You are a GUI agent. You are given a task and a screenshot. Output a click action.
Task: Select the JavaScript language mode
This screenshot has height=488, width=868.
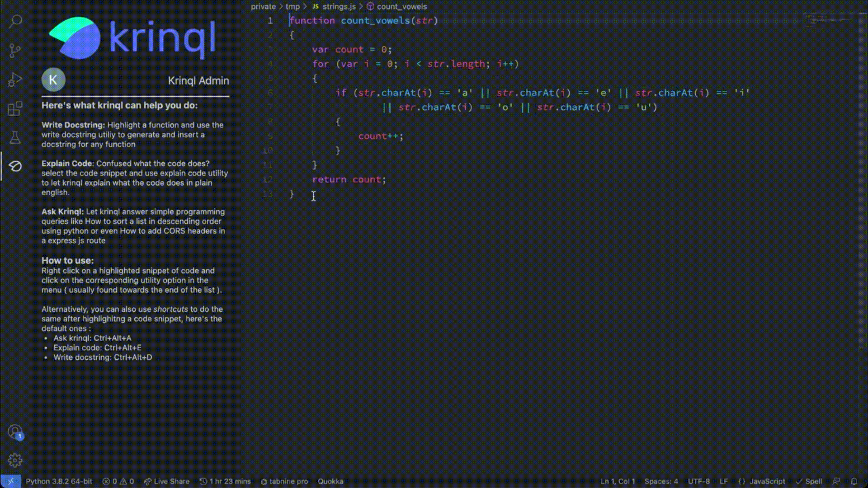[x=762, y=481]
